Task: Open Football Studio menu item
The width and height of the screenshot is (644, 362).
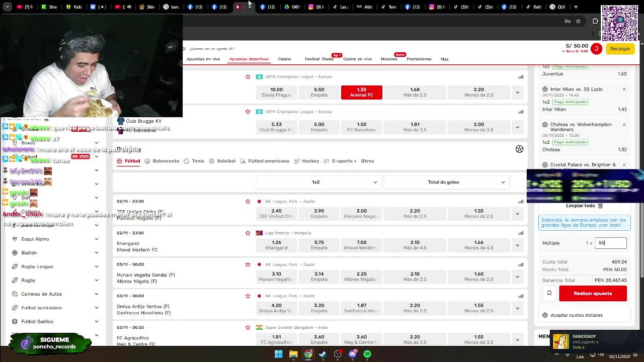Action: pyautogui.click(x=319, y=59)
